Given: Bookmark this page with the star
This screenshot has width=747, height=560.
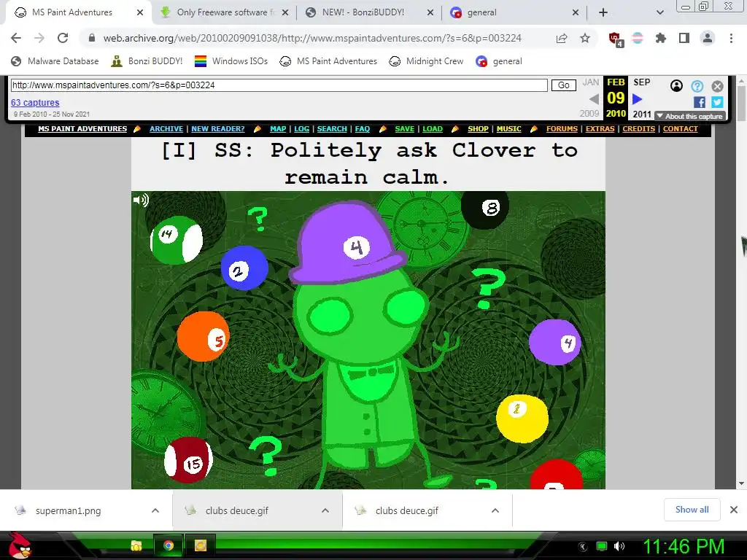Looking at the screenshot, I should click(585, 38).
